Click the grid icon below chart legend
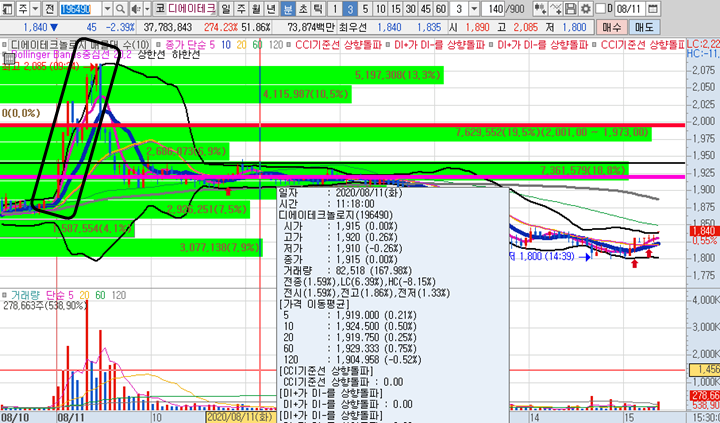The width and height of the screenshot is (720, 423). point(9,58)
